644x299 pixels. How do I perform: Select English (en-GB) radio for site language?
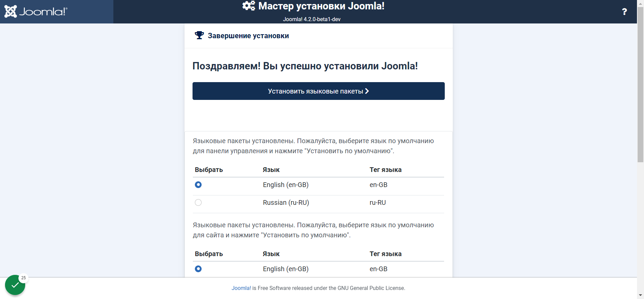point(198,269)
